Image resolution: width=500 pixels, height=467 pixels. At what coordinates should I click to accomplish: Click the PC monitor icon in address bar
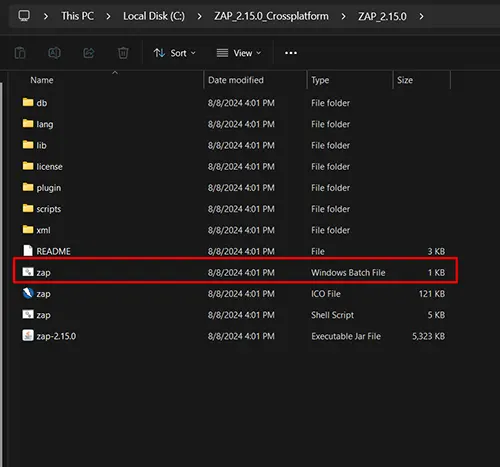(24, 16)
